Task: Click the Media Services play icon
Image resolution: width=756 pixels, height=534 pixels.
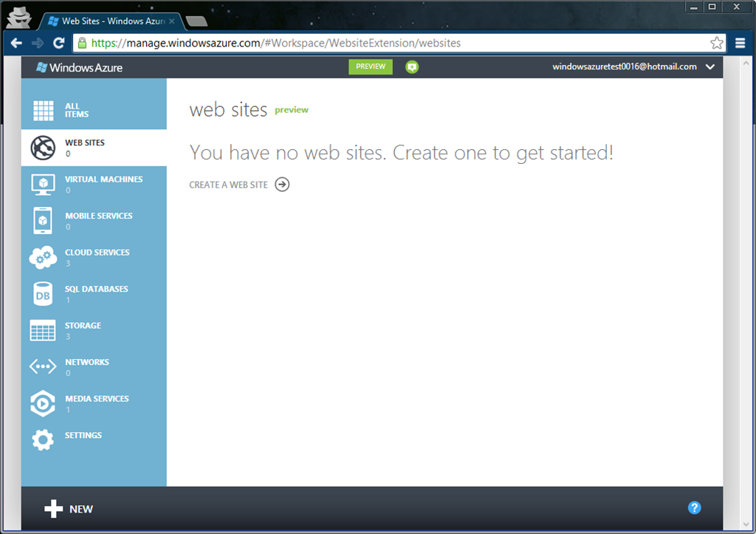Action: (x=43, y=404)
